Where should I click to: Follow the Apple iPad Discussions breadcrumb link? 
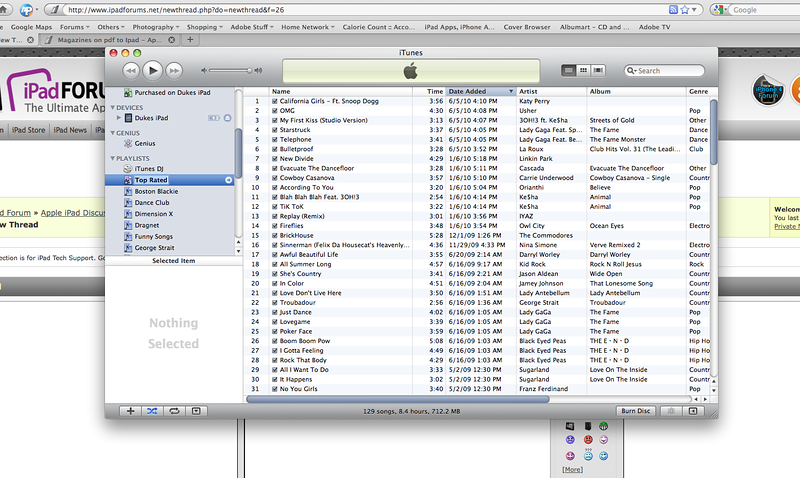(73, 213)
